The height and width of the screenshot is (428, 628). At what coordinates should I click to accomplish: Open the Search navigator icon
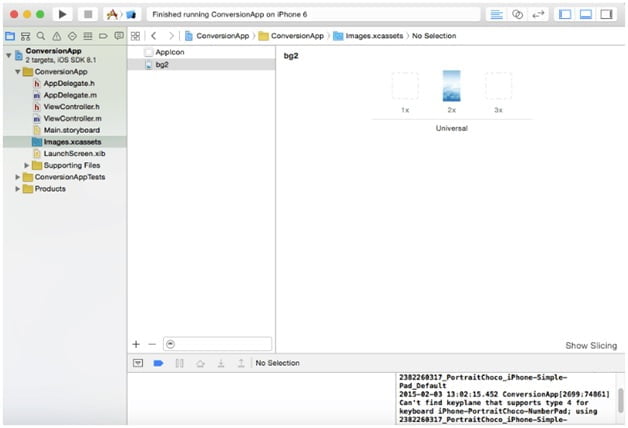pos(40,36)
